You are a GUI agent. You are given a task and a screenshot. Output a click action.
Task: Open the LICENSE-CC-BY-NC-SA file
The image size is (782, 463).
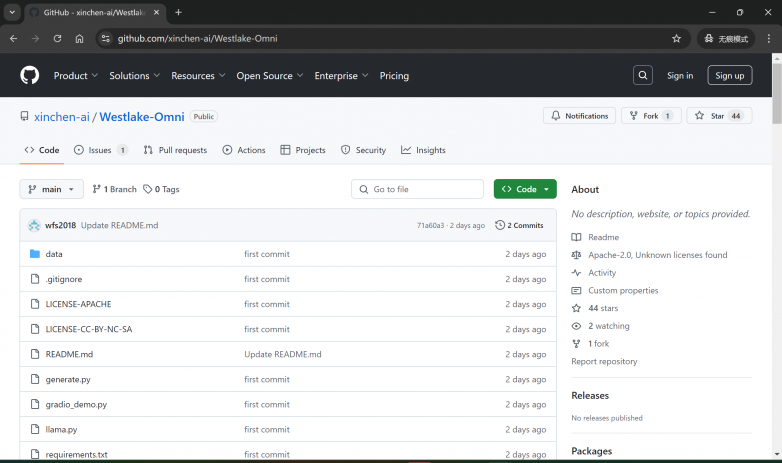pyautogui.click(x=89, y=329)
